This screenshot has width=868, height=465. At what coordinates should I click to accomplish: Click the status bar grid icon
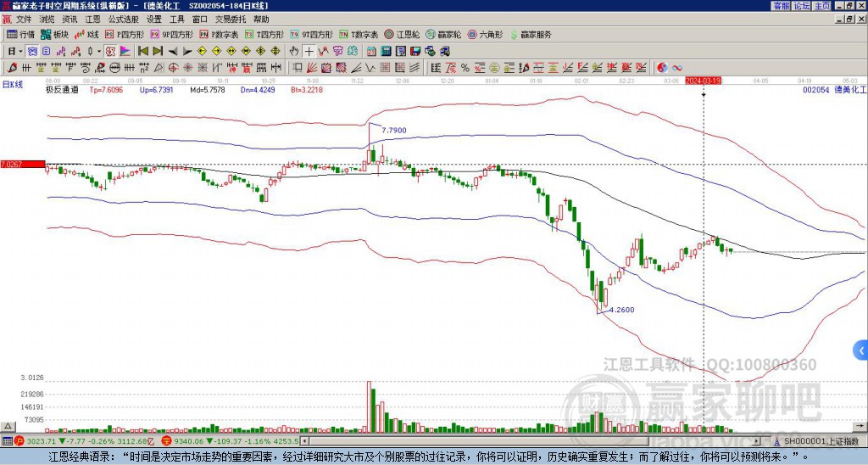7,442
